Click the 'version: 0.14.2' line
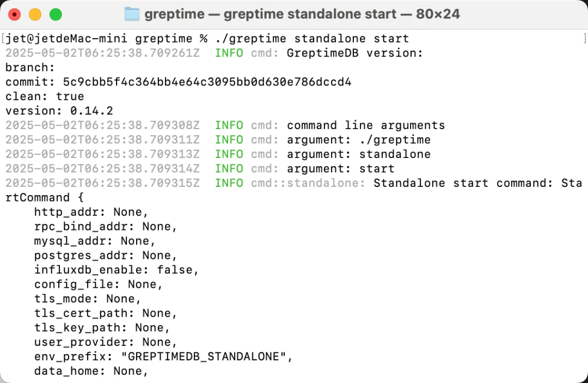This screenshot has height=383, width=588. point(59,111)
